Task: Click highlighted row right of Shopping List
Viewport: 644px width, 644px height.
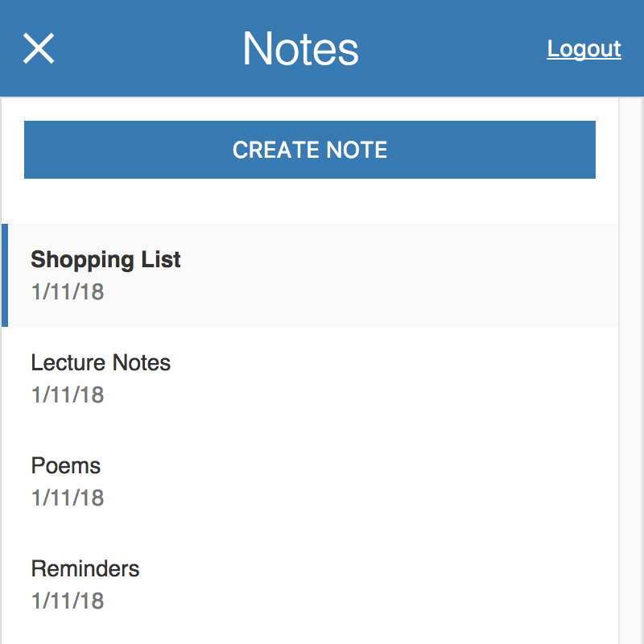Action: pos(398,275)
